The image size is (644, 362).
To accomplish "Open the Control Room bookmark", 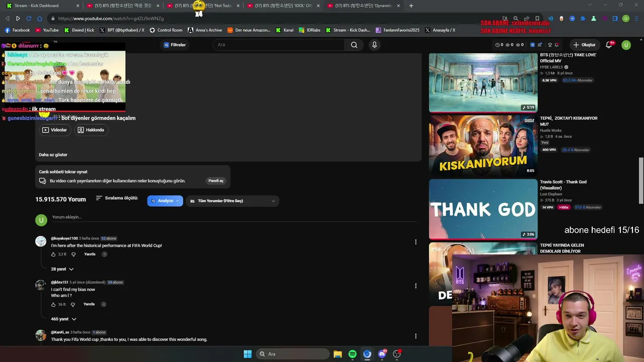I will 166,30.
